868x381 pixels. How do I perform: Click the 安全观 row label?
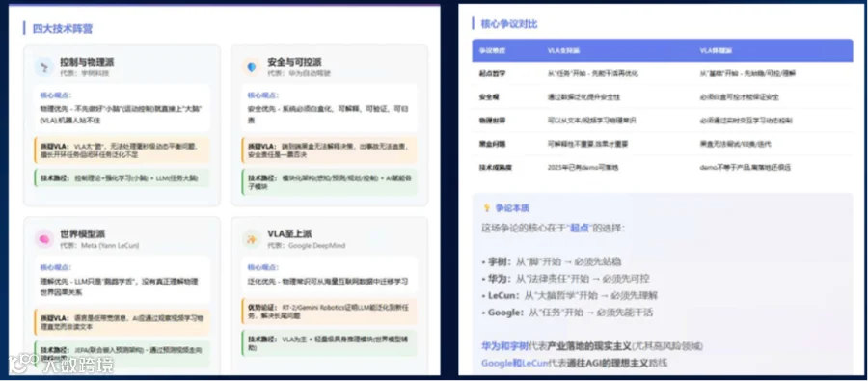(x=489, y=96)
